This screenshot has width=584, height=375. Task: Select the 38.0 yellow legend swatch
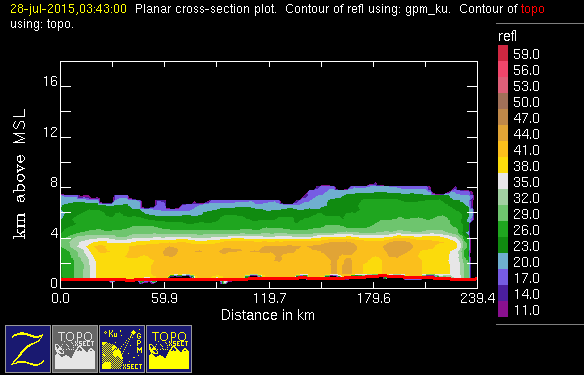[503, 165]
